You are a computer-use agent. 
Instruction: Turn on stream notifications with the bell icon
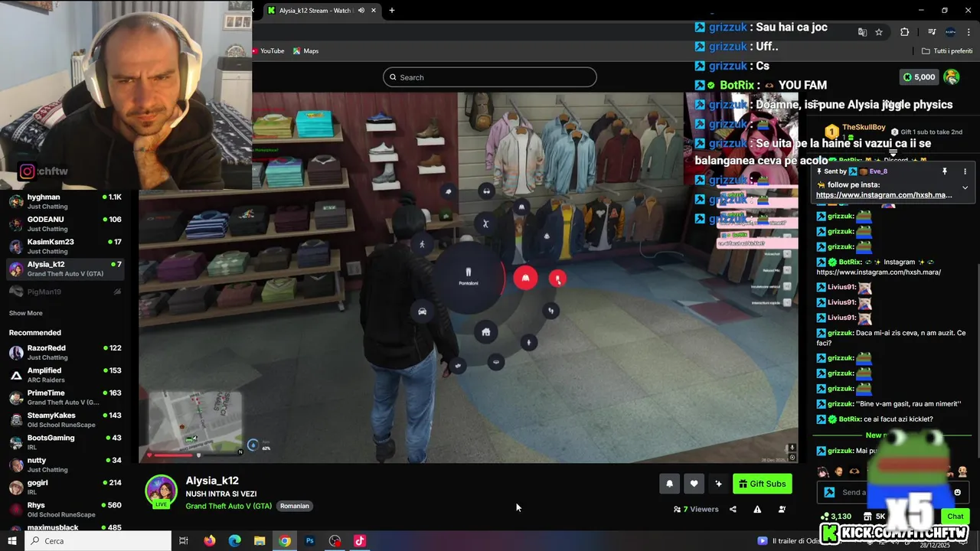(669, 484)
